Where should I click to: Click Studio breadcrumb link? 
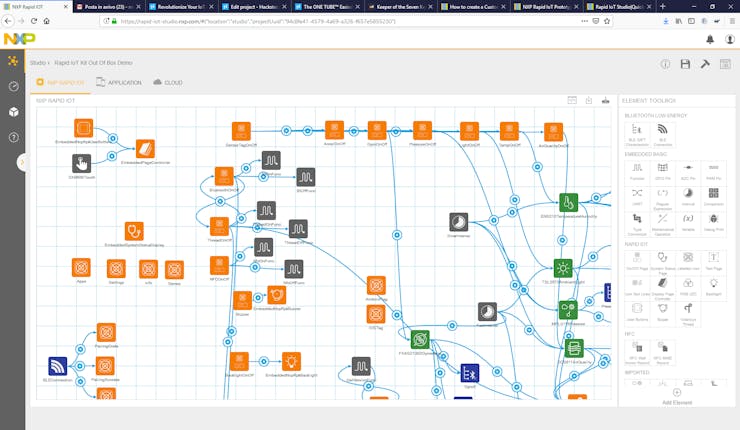click(38, 63)
